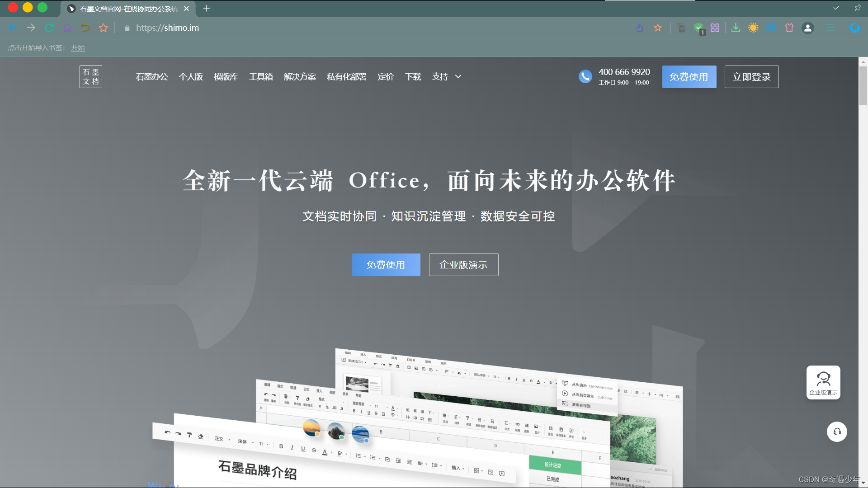The height and width of the screenshot is (488, 868).
Task: Open 私有化部署 in the nav menu
Action: 347,77
